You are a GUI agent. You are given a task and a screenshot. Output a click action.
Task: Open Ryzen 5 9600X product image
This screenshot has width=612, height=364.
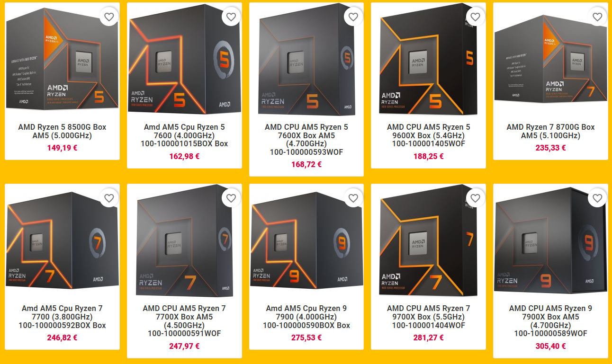pyautogui.click(x=428, y=60)
